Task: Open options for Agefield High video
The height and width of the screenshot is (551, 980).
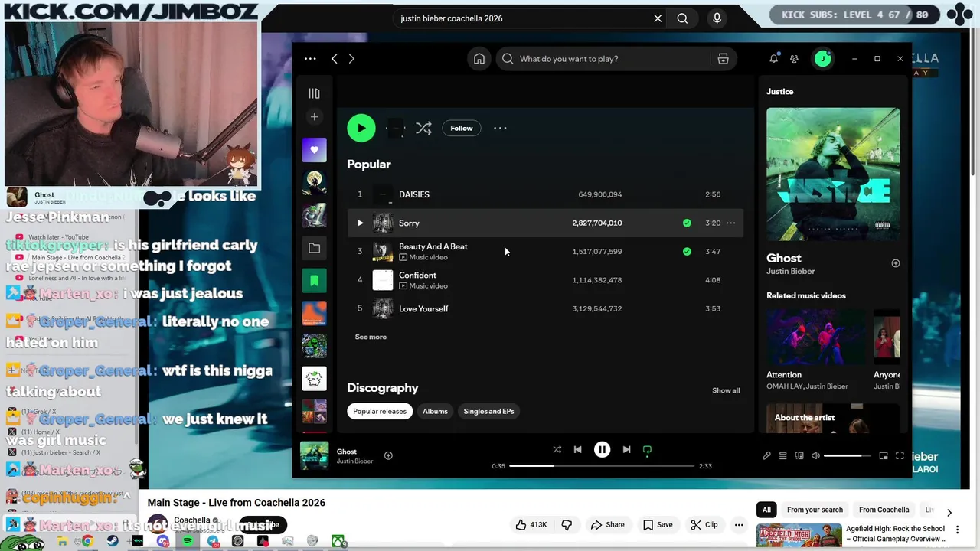Action: pyautogui.click(x=957, y=530)
